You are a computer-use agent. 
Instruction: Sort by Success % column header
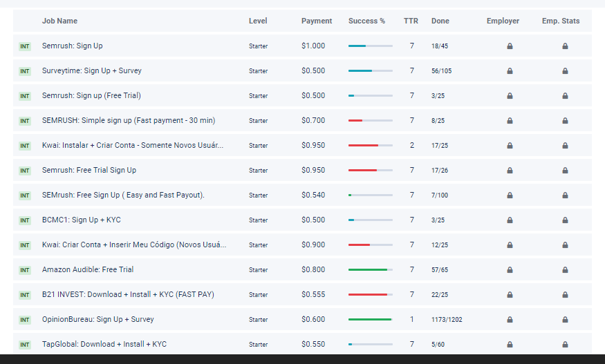366,21
